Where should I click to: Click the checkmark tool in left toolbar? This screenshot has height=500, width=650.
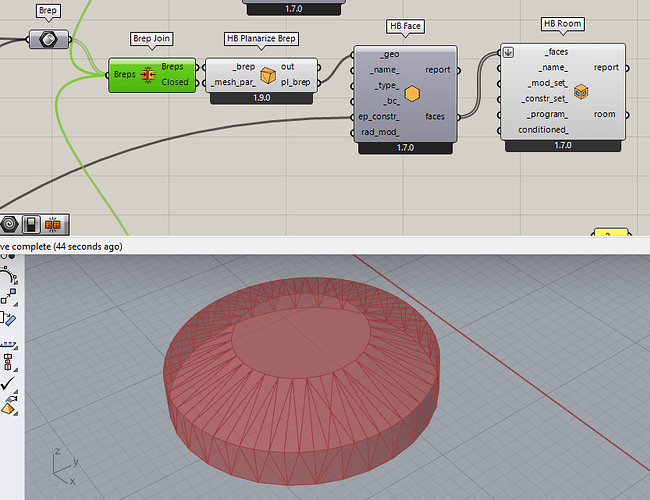click(x=9, y=383)
